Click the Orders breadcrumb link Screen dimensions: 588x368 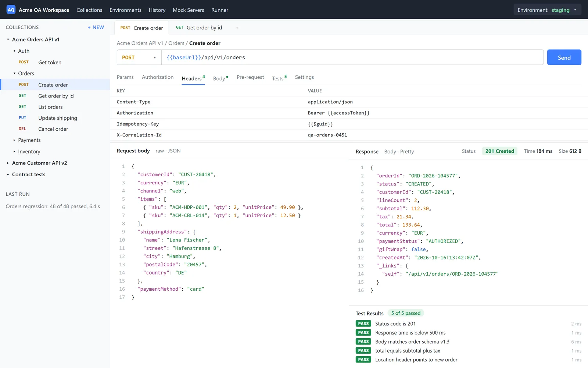pyautogui.click(x=176, y=43)
